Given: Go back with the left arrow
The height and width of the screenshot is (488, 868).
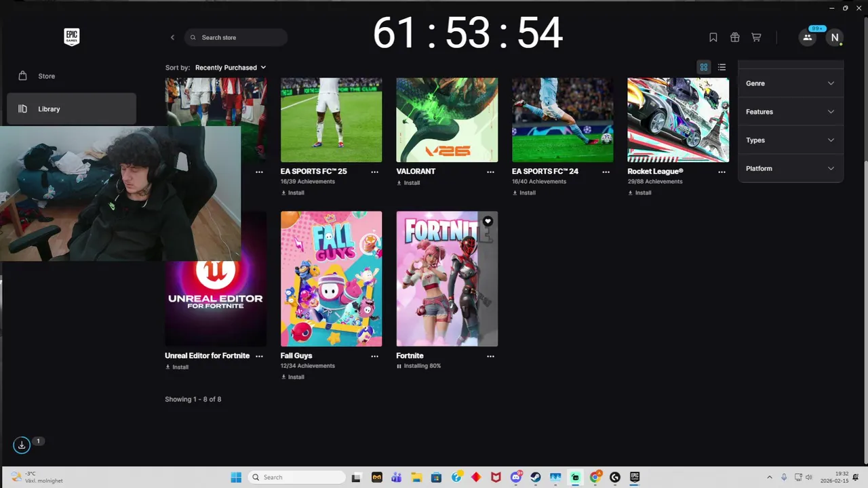Looking at the screenshot, I should pos(172,37).
